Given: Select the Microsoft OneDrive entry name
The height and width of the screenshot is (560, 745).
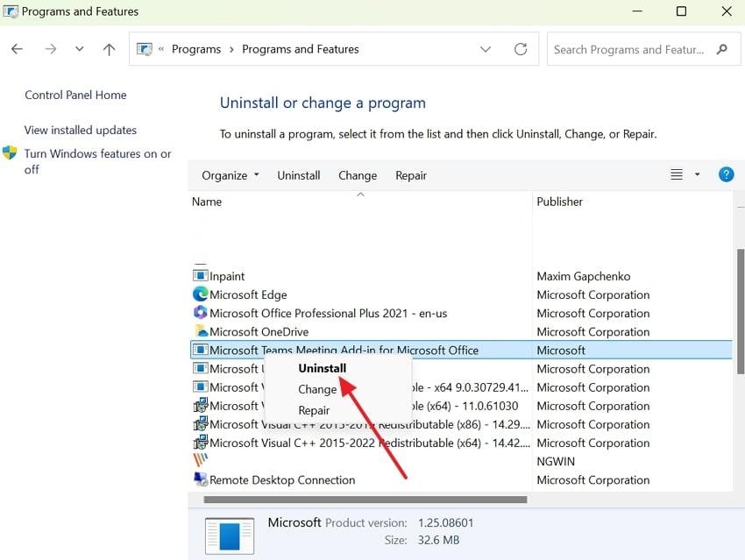Looking at the screenshot, I should click(259, 332).
